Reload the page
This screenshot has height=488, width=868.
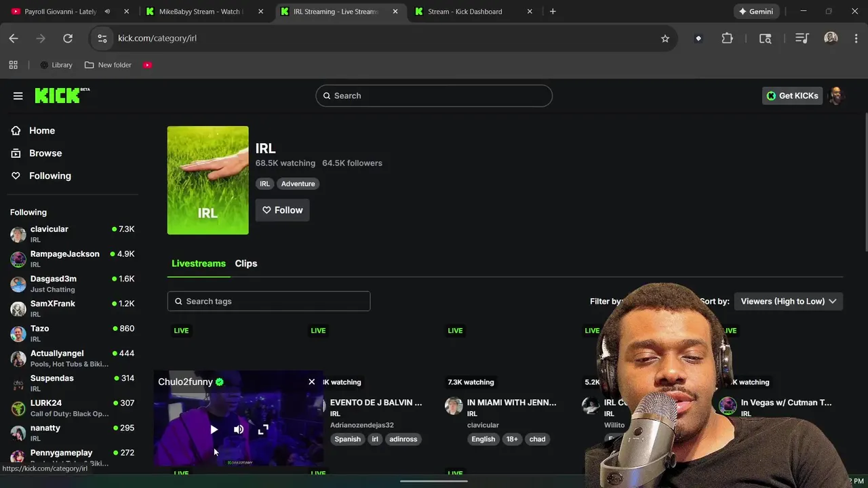[68, 39]
